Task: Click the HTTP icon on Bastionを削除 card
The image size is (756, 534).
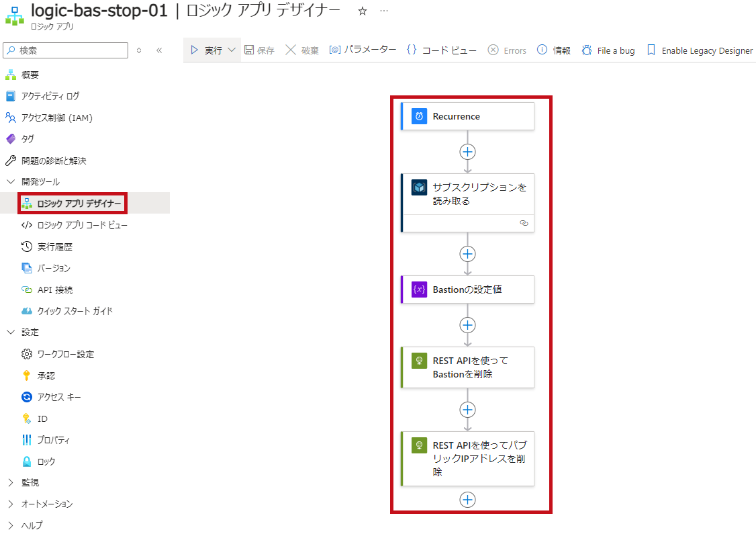Action: point(419,360)
